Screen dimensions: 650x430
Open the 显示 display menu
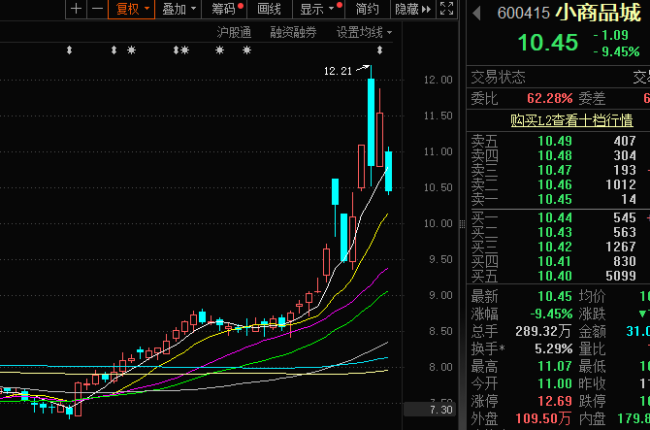[x=318, y=9]
